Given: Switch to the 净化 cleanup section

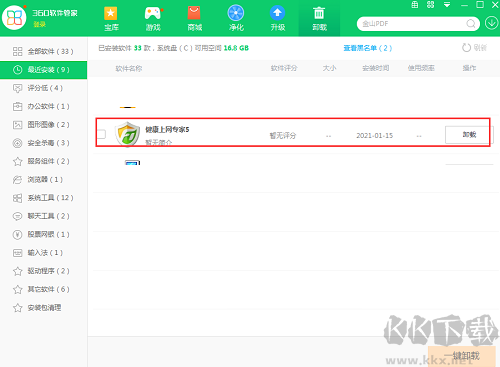Looking at the screenshot, I should pyautogui.click(x=236, y=19).
